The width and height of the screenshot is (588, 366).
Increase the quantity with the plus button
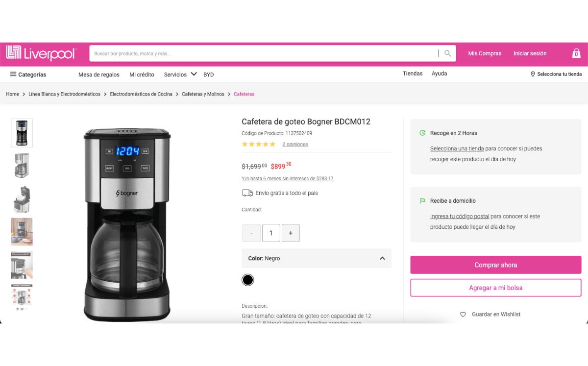(291, 233)
